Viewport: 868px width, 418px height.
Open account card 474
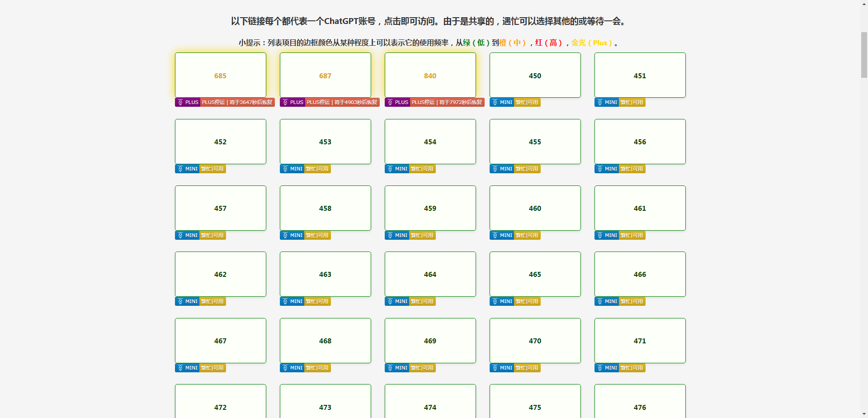coord(430,401)
